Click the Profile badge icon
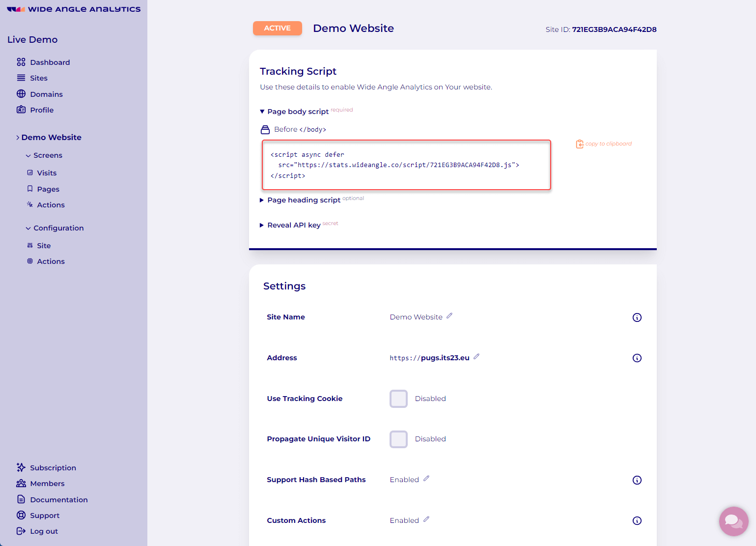 click(21, 110)
